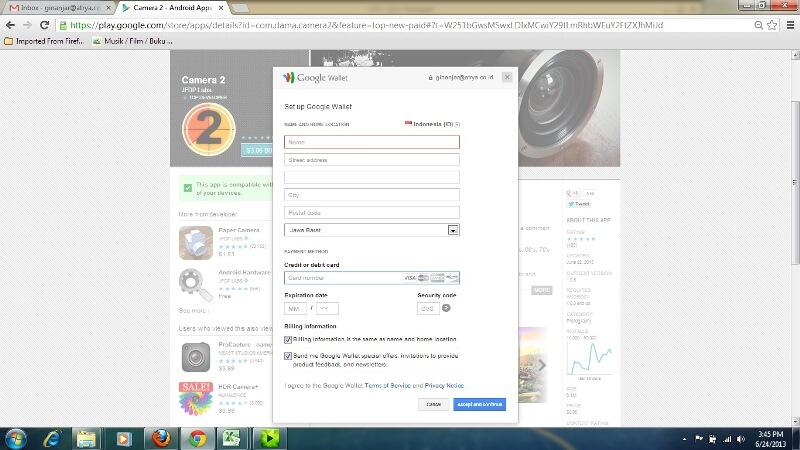Toggle billing information same as home checkbox
The image size is (800, 450).
tap(288, 340)
